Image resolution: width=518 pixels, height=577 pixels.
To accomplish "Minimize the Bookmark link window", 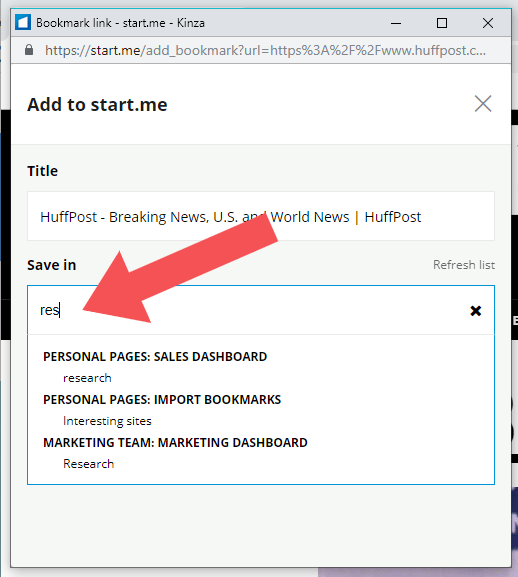I will 396,23.
